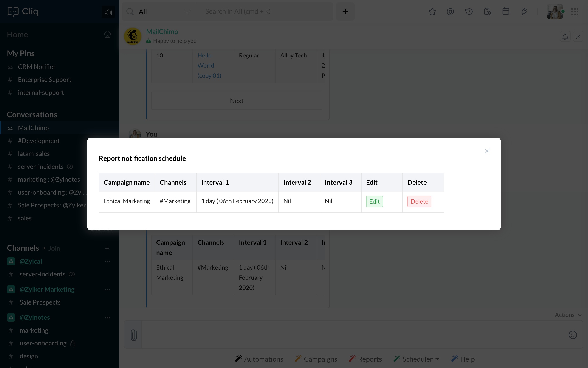The width and height of the screenshot is (588, 368).
Task: Open #Development conversation
Action: click(39, 141)
